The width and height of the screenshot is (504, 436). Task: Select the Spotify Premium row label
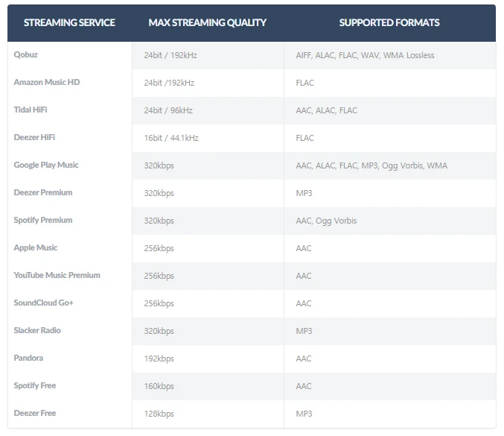[43, 220]
